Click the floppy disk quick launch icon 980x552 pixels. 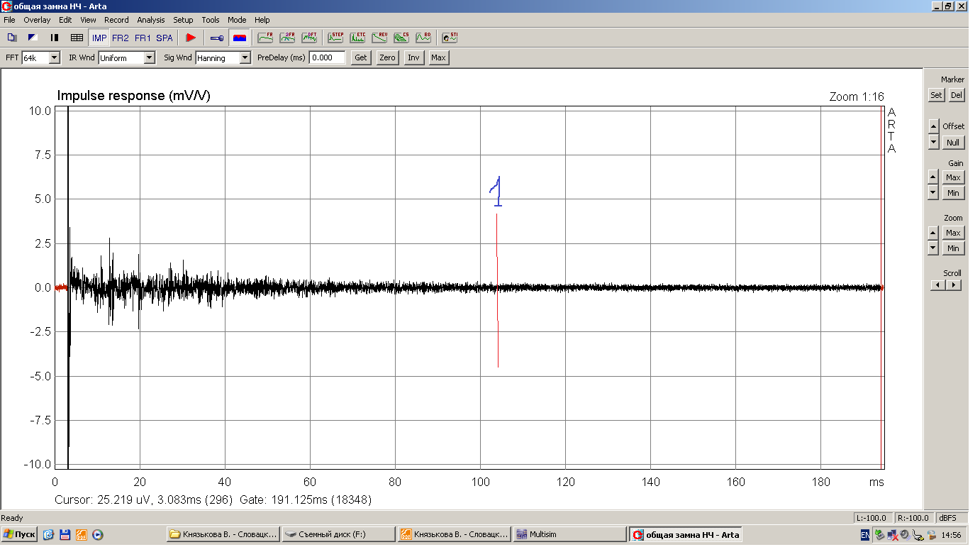tap(65, 535)
